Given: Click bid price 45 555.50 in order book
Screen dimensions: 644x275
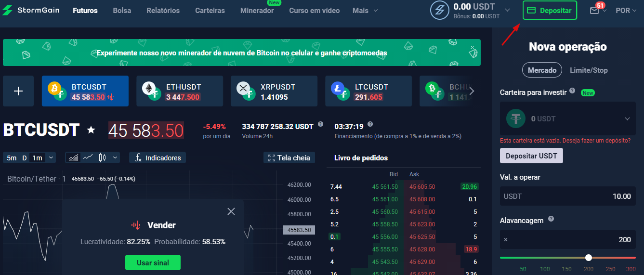Looking at the screenshot, I should (x=385, y=249).
